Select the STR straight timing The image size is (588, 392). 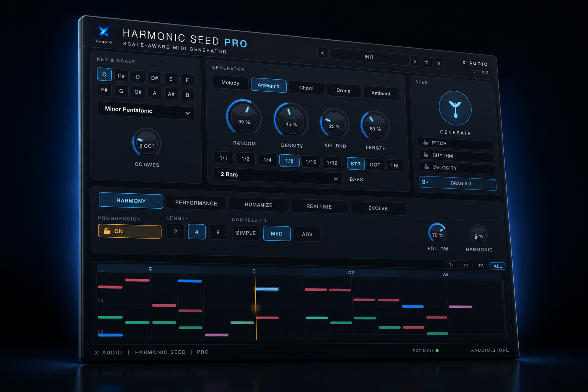pos(356,163)
